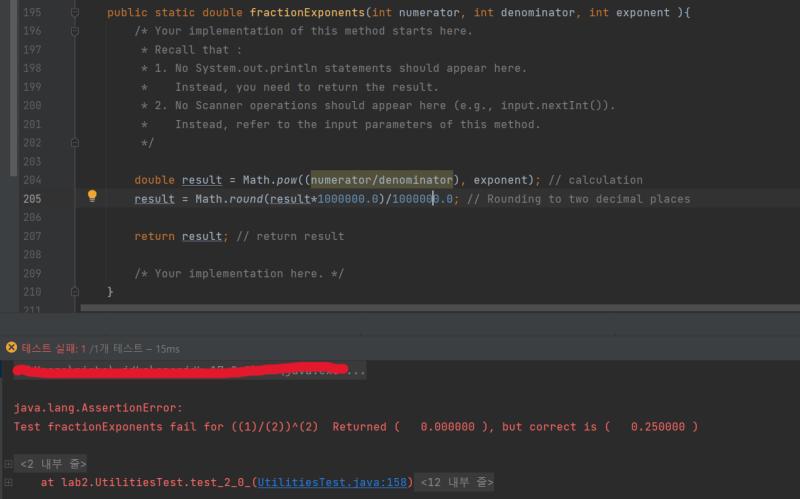Expand the folded 12 internal lines label
This screenshot has width=800, height=499.
coord(454,482)
